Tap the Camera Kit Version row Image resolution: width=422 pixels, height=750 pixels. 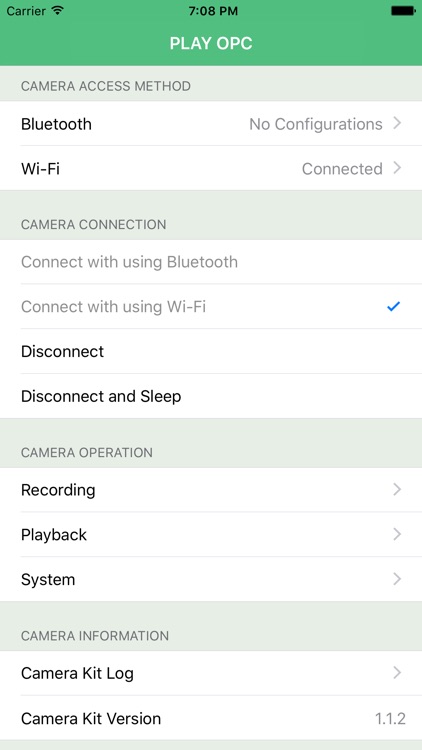(x=211, y=718)
